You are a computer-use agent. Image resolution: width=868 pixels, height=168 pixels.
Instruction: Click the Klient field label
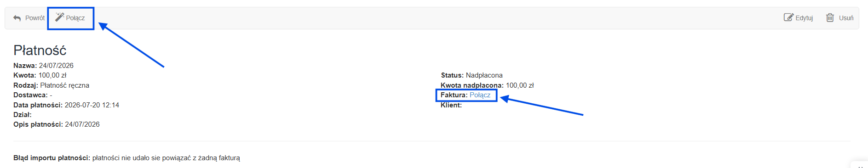pyautogui.click(x=451, y=105)
